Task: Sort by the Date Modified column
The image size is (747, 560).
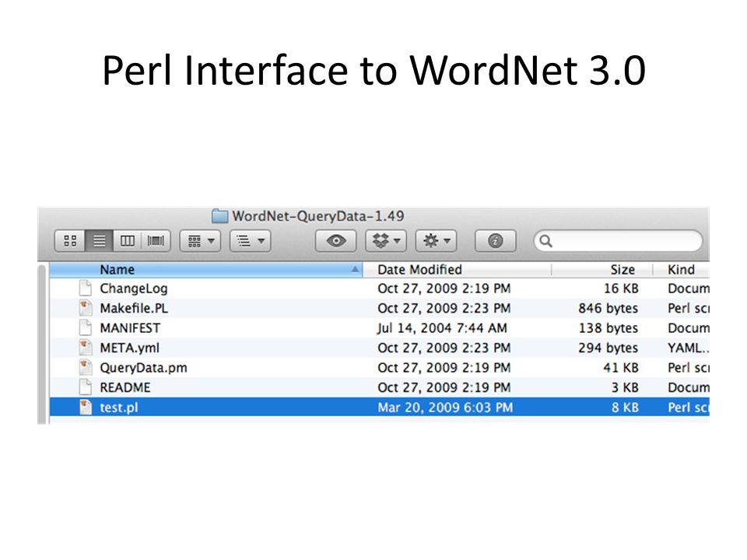Action: click(x=458, y=270)
